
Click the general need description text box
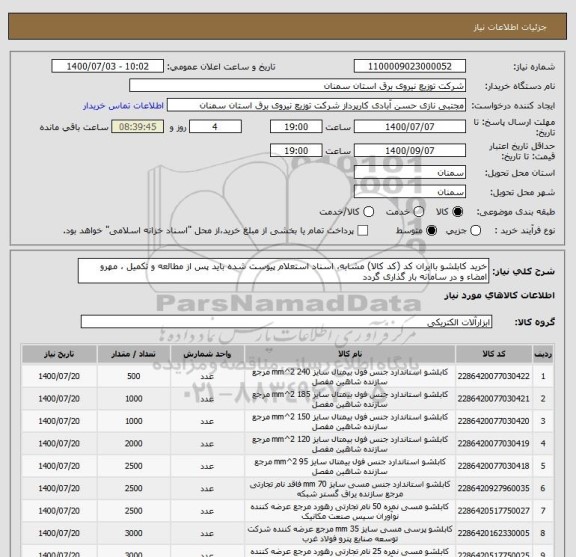[283, 271]
